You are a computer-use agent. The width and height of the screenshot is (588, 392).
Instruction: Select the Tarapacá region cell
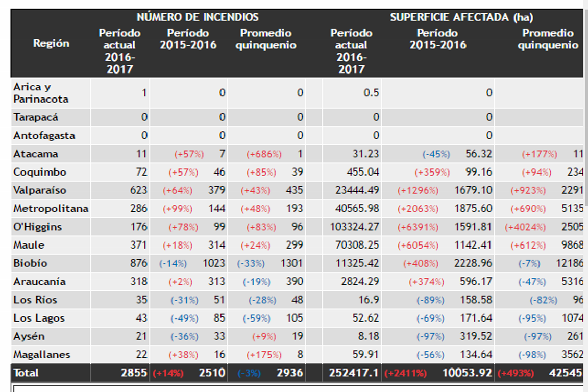pyautogui.click(x=36, y=117)
